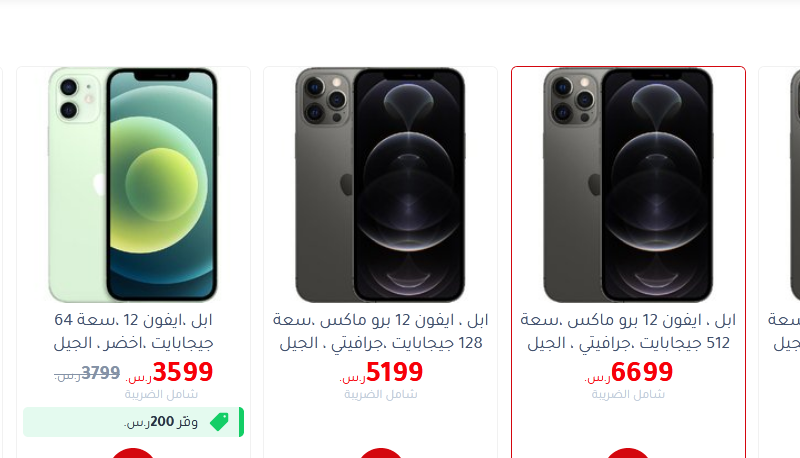Click red round button under green iPhone
Viewport: 800px width, 458px height.
(133, 453)
